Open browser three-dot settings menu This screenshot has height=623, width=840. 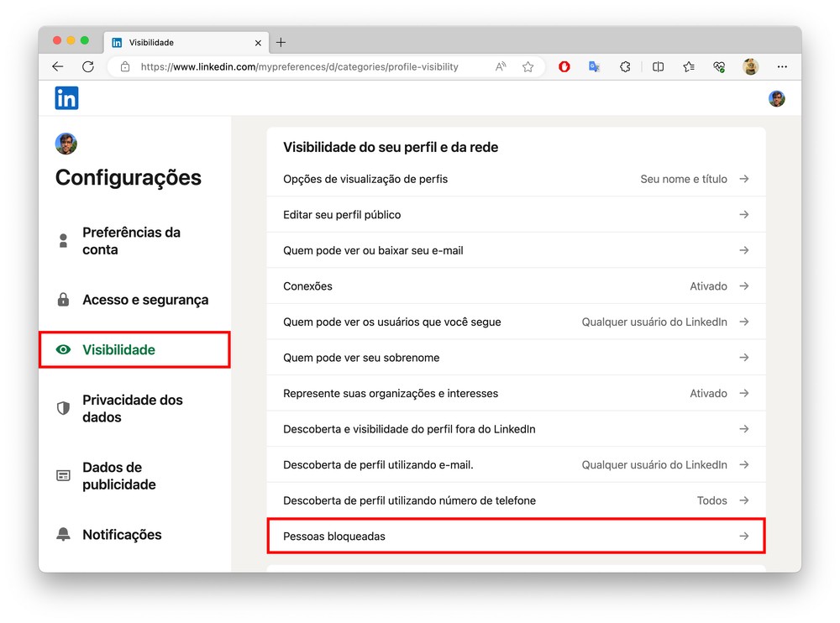(782, 66)
